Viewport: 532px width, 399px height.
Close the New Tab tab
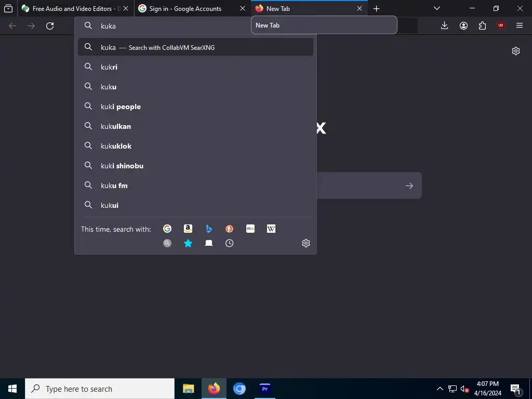coord(360,8)
